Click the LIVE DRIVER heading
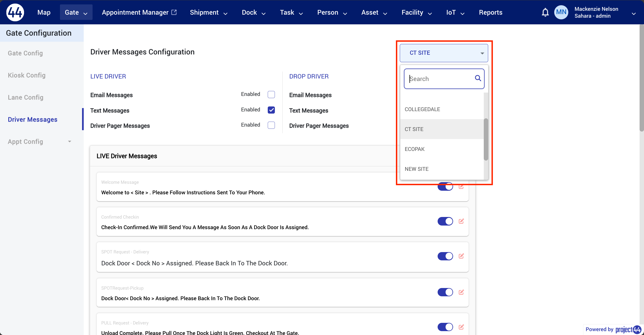The width and height of the screenshot is (644, 335). coord(108,76)
